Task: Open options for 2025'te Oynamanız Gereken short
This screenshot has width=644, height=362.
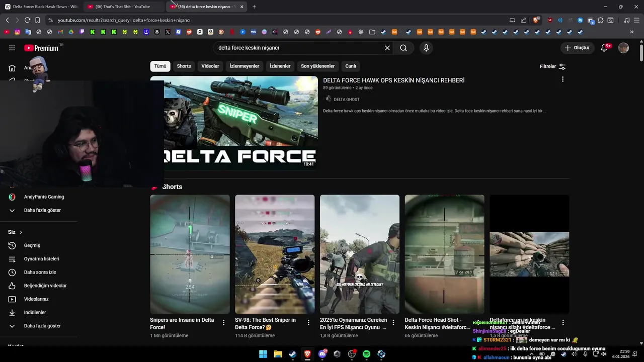Action: (x=393, y=323)
